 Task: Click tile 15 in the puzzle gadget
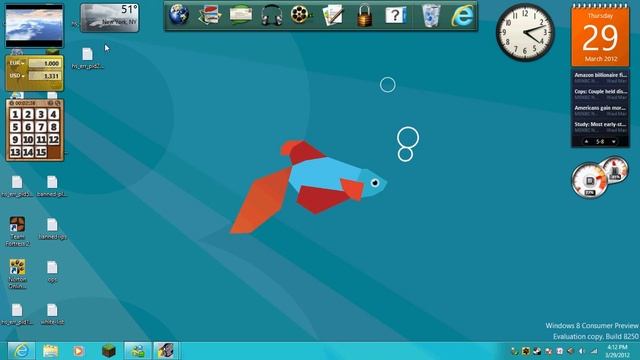tap(41, 152)
